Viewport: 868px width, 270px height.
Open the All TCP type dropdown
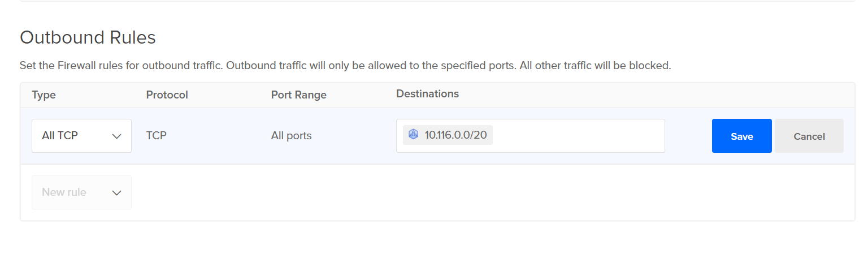(x=81, y=136)
